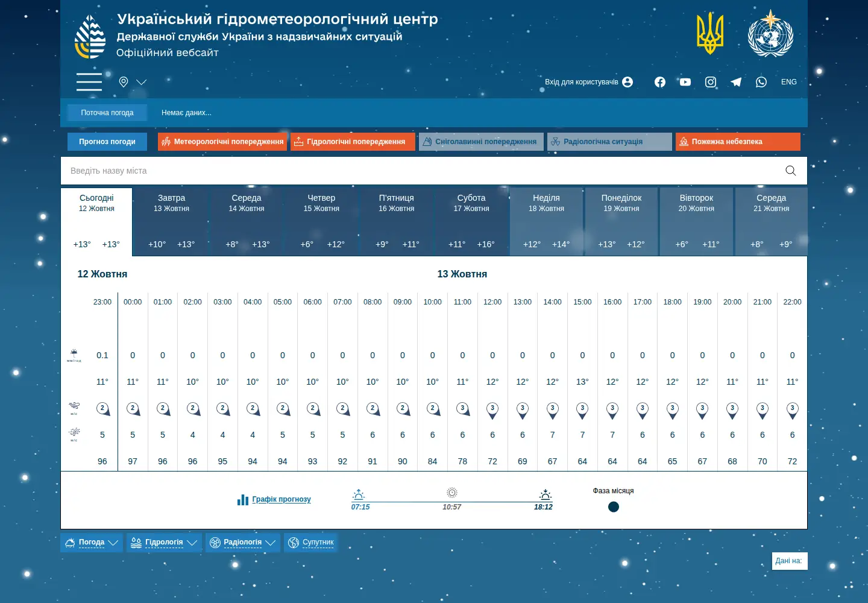Expand the location chevron dropdown
Image resolution: width=868 pixels, height=603 pixels.
click(142, 82)
